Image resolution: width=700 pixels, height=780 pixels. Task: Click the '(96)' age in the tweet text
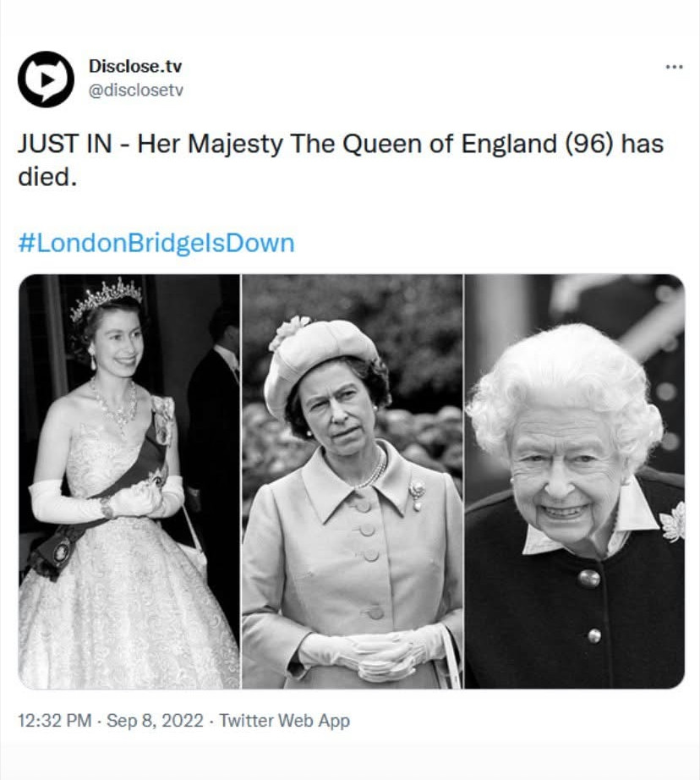[x=589, y=144]
